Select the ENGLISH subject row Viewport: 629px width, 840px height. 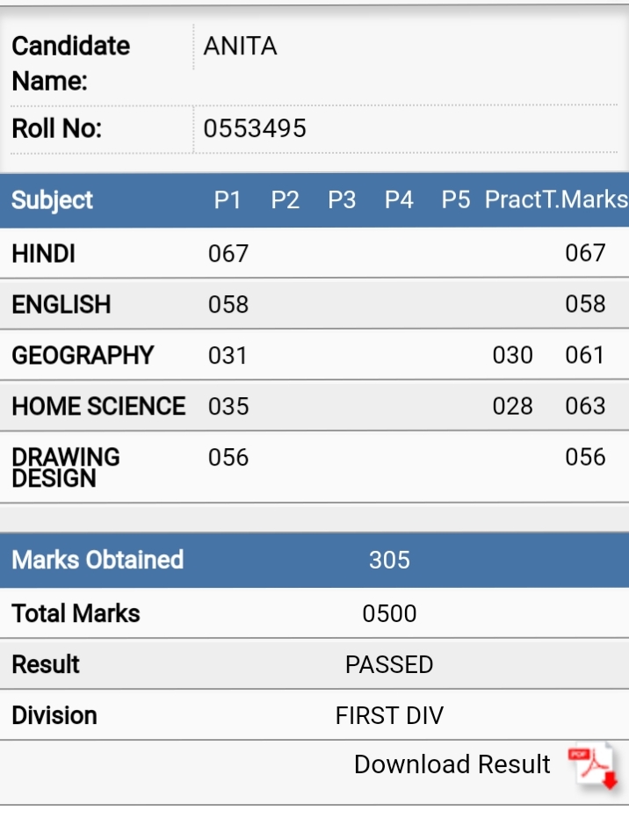(x=314, y=304)
